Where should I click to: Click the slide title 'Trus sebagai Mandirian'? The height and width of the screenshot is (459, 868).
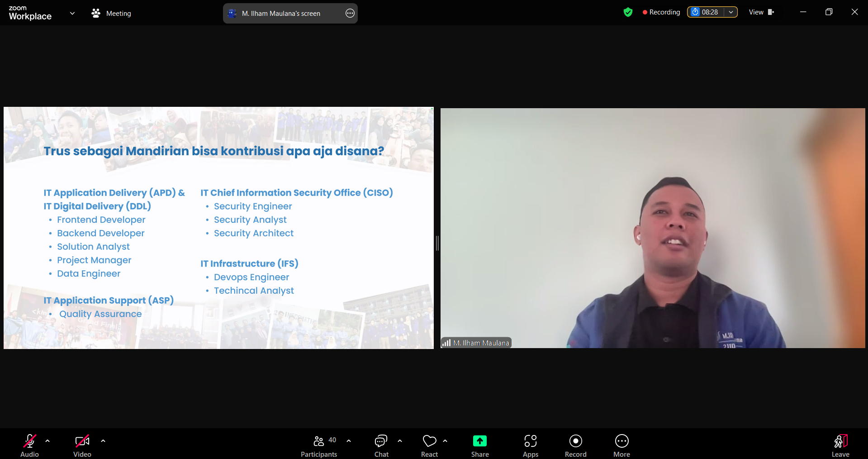click(116, 151)
